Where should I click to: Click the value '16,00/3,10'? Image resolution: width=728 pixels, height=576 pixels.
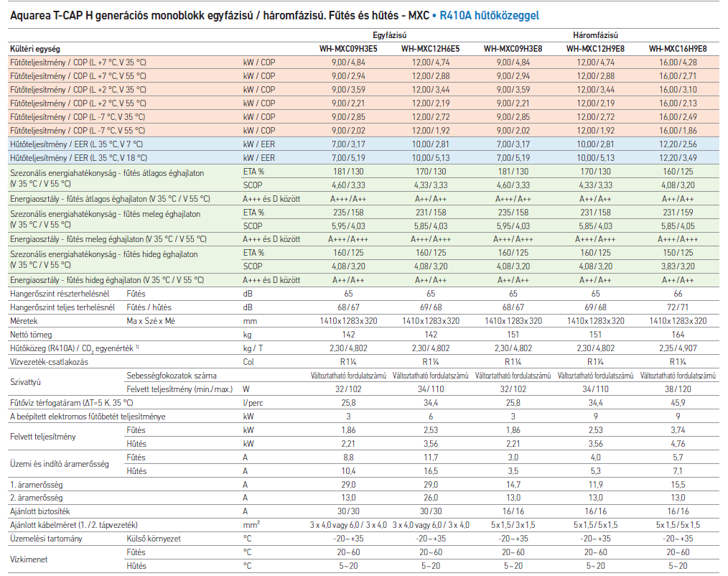tap(678, 90)
